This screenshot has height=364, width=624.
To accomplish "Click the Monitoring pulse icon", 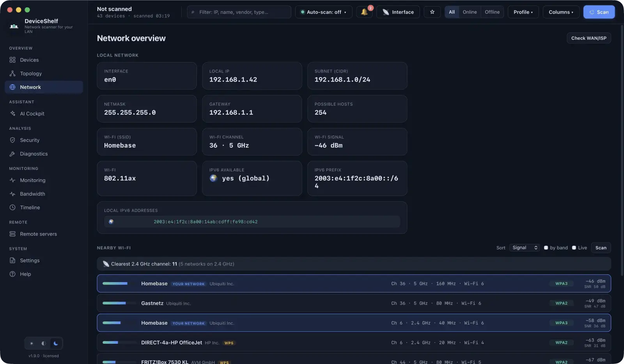I will point(12,180).
